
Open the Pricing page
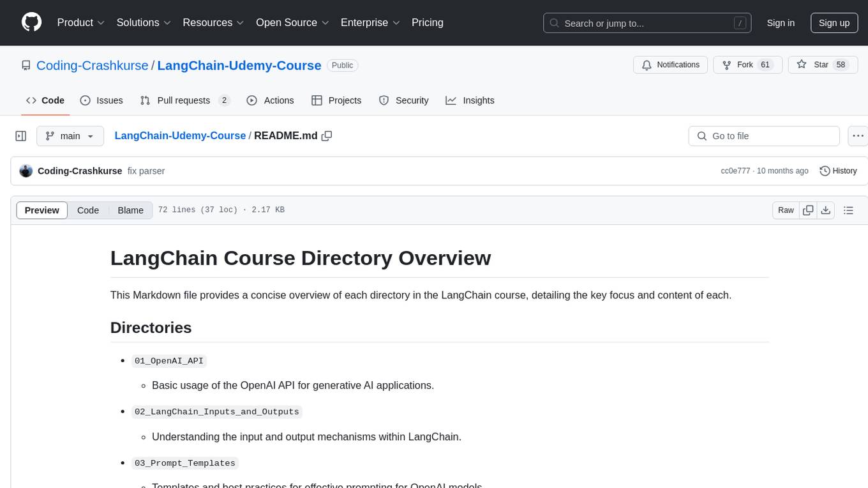point(428,22)
